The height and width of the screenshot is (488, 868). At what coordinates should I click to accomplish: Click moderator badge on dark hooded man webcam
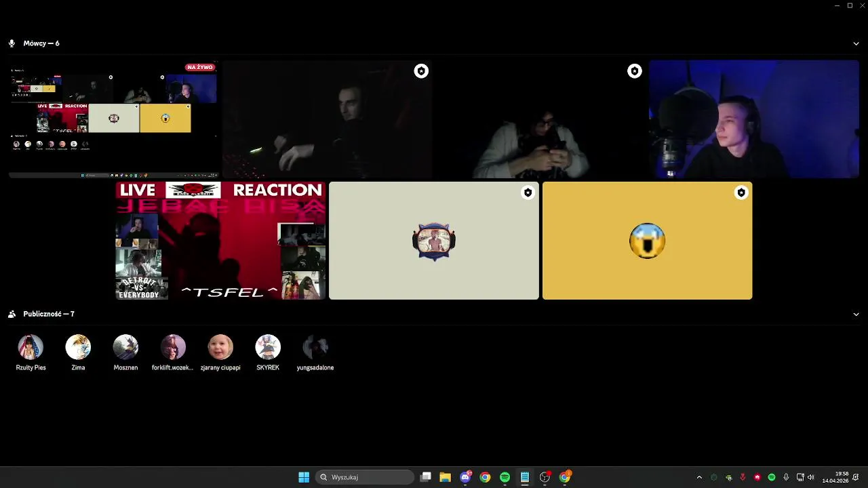[x=421, y=71]
